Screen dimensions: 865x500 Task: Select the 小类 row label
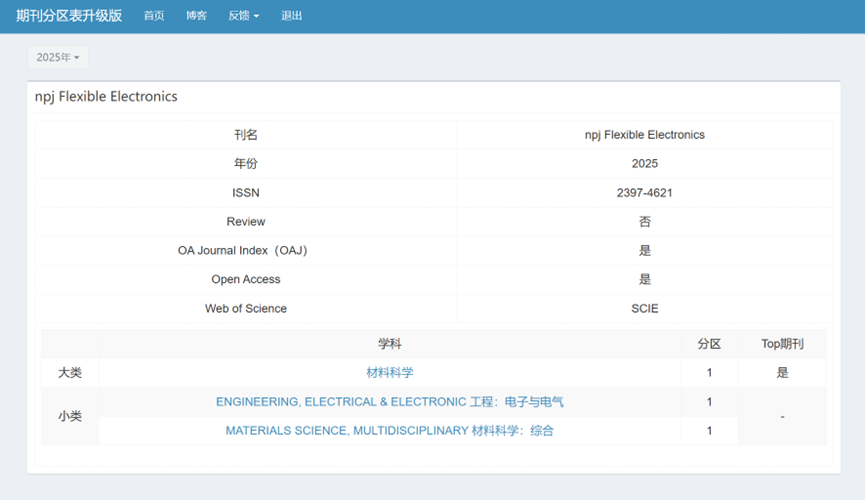(x=70, y=416)
